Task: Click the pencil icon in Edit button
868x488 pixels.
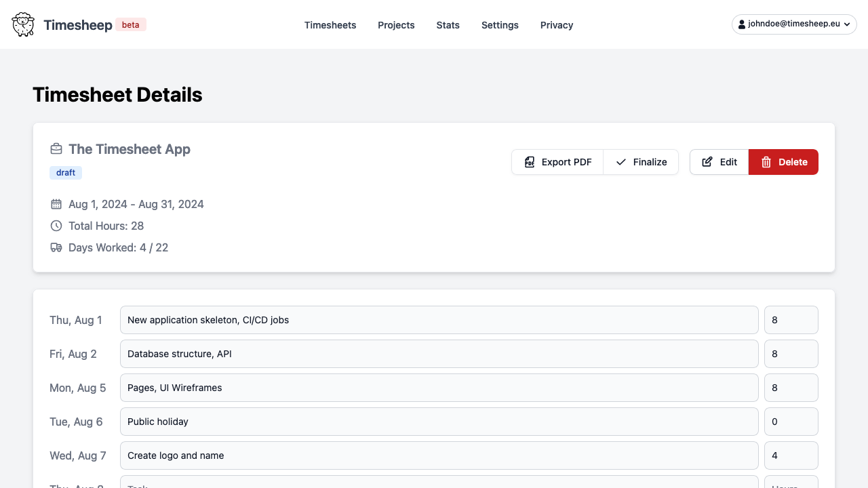Action: click(x=707, y=162)
